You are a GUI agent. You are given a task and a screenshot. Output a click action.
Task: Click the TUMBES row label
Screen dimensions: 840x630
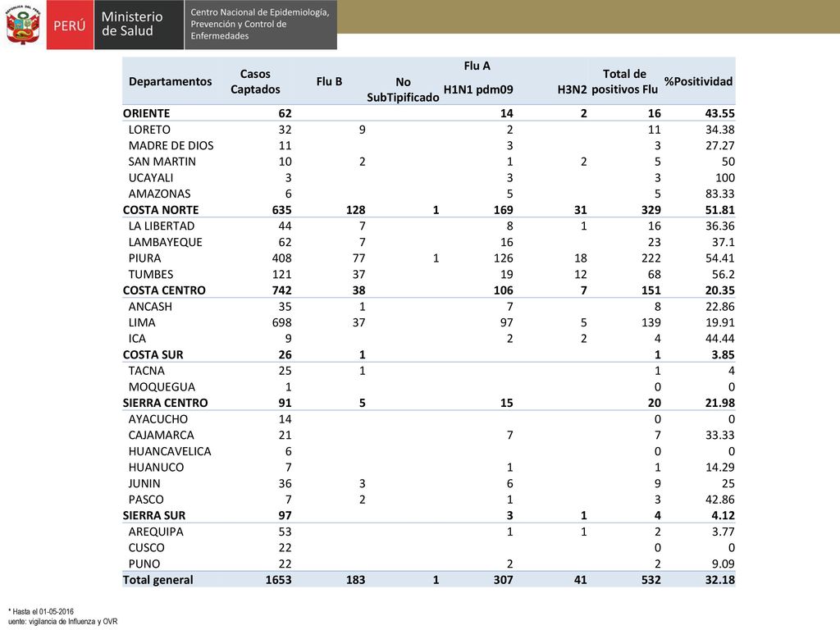click(151, 274)
